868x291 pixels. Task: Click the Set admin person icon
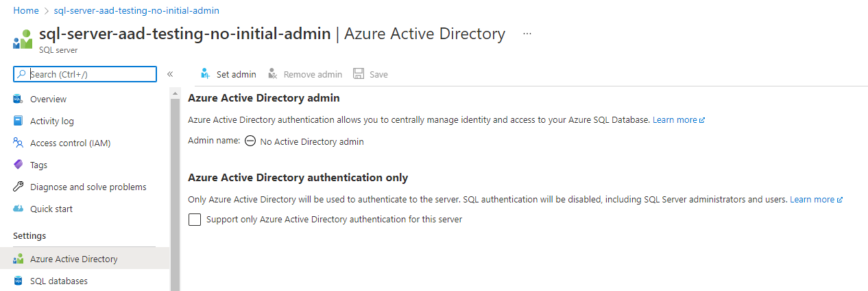[205, 74]
